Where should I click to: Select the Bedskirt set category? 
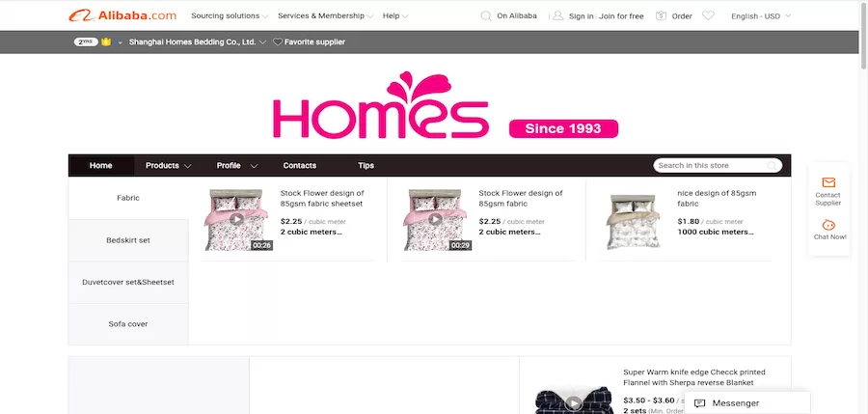click(x=128, y=240)
